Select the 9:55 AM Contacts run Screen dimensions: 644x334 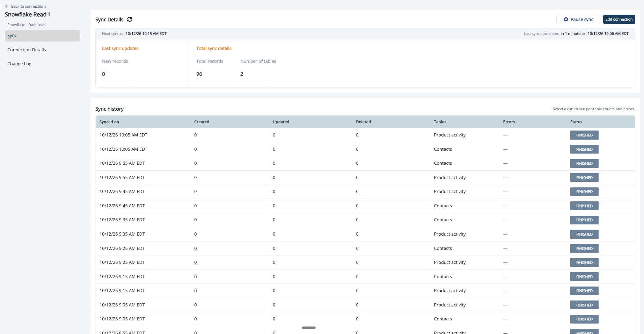[x=365, y=163]
